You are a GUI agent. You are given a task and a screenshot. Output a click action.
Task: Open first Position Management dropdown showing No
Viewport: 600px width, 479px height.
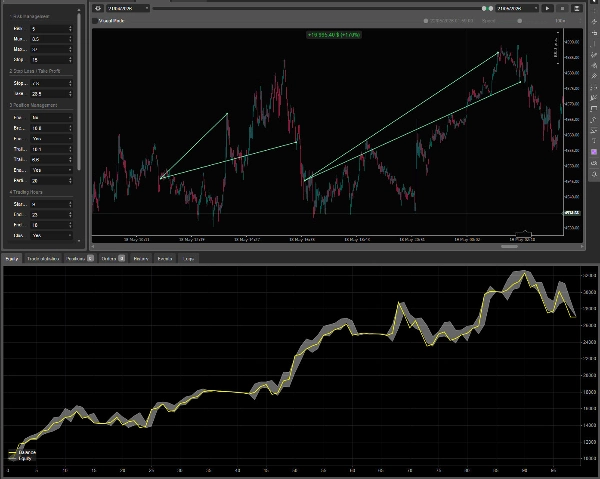[51, 117]
